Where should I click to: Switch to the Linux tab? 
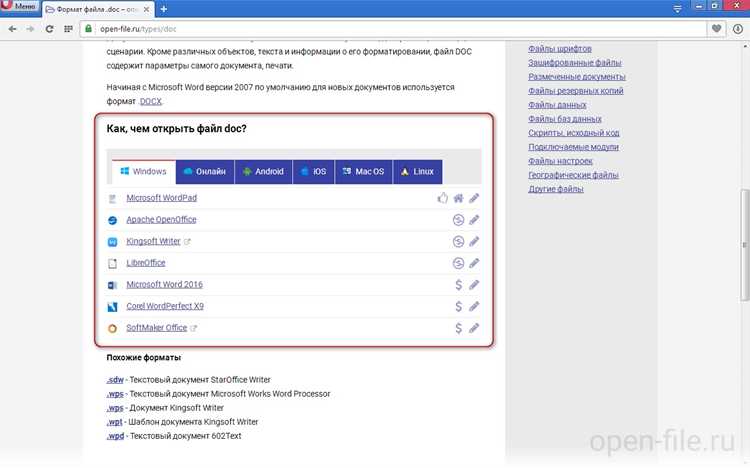pyautogui.click(x=418, y=171)
